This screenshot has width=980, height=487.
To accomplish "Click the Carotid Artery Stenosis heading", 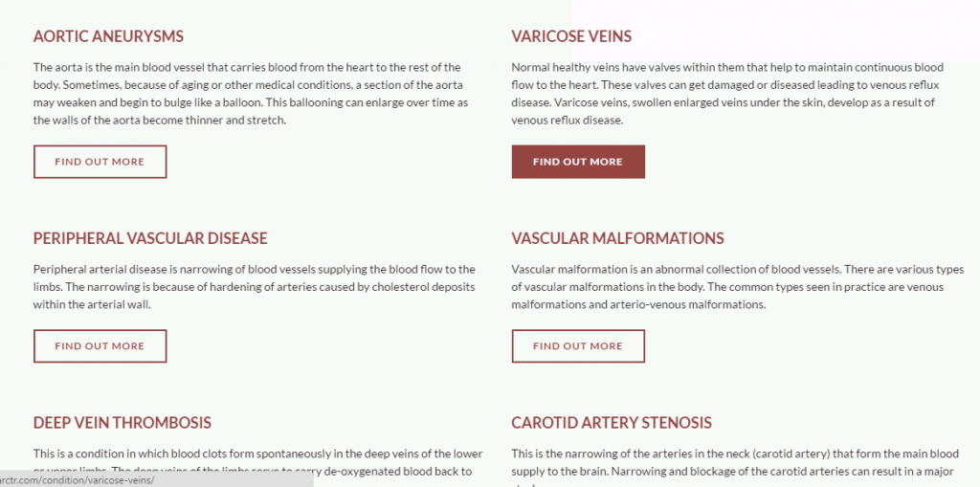I will coord(612,423).
